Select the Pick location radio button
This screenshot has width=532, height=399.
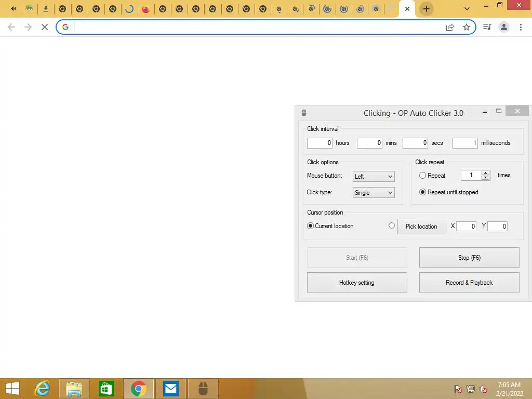(x=392, y=225)
